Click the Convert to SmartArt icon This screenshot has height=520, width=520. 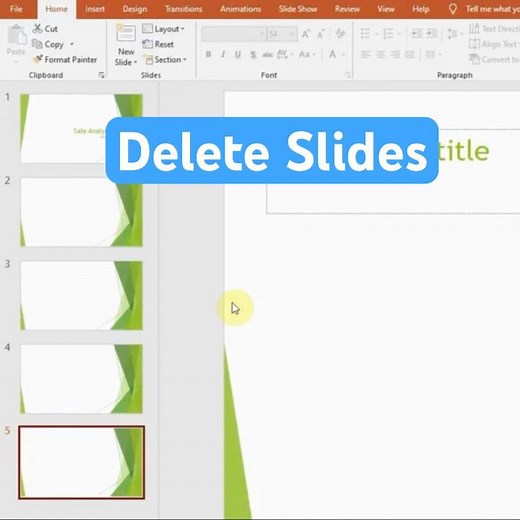tap(474, 59)
